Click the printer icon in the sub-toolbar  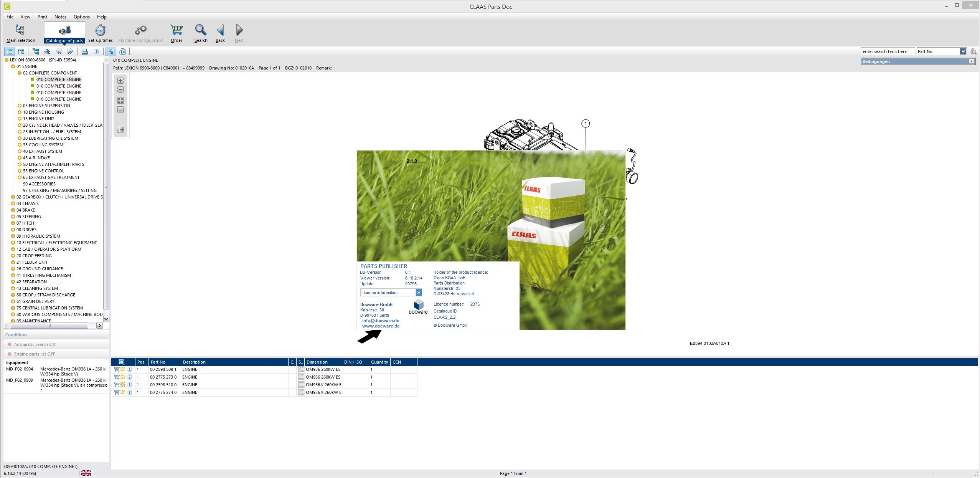[x=85, y=51]
